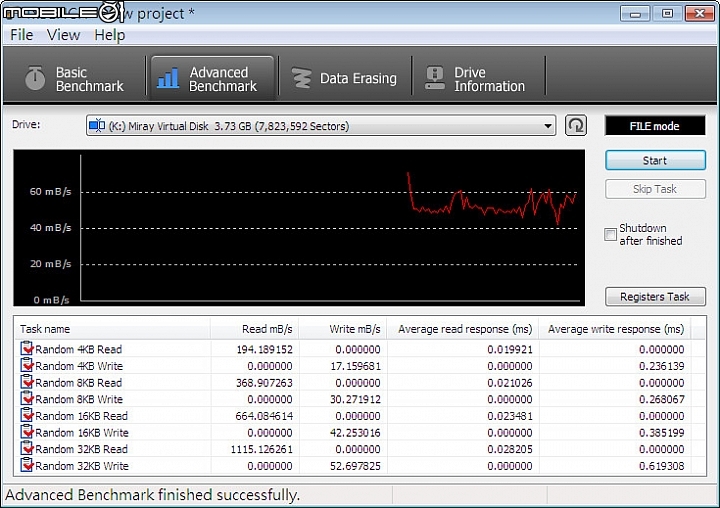Select the Random 8KB Write row name
720x508 pixels.
[x=79, y=399]
